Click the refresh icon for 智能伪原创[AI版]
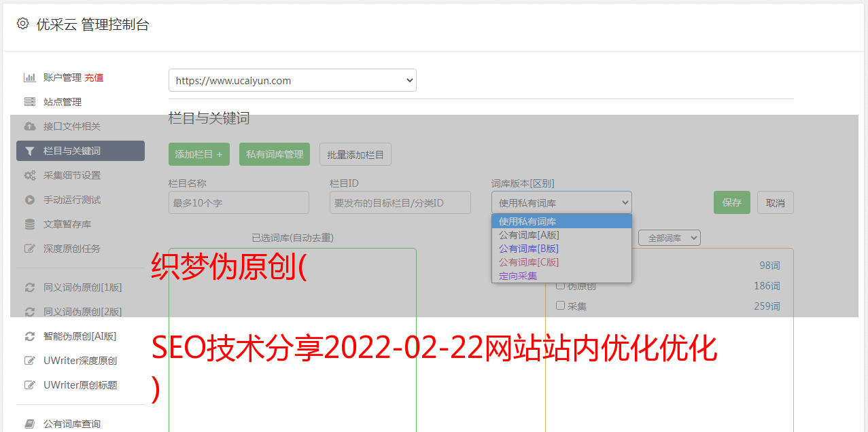The width and height of the screenshot is (868, 432). point(30,336)
